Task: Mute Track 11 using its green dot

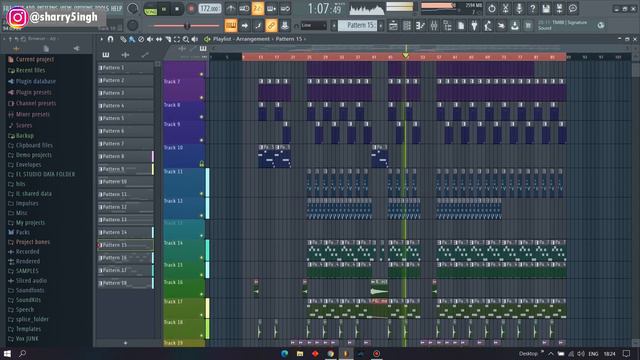Action: pyautogui.click(x=201, y=194)
